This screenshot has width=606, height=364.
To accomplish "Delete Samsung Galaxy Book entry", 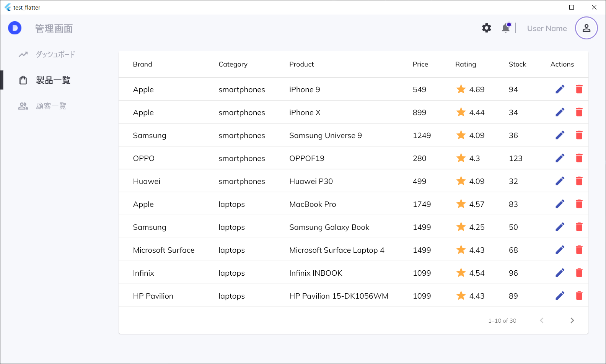I will [x=579, y=227].
